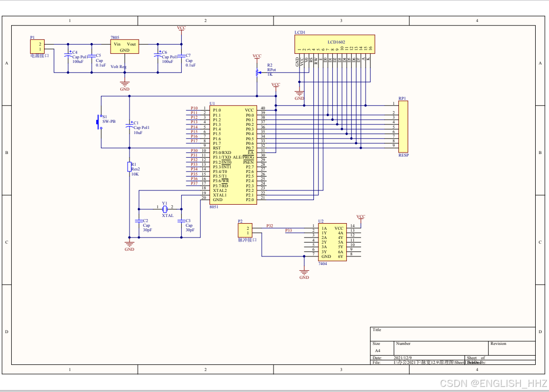Image resolution: width=549 pixels, height=392 pixels.
Task: Click the P33 net label at U2 pin 2
Action: 288,230
